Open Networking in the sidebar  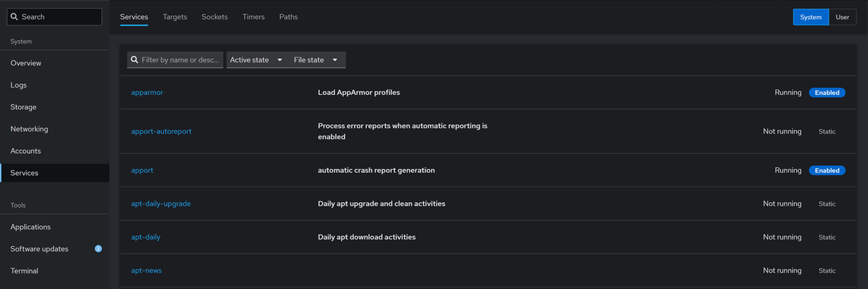[x=54, y=129]
